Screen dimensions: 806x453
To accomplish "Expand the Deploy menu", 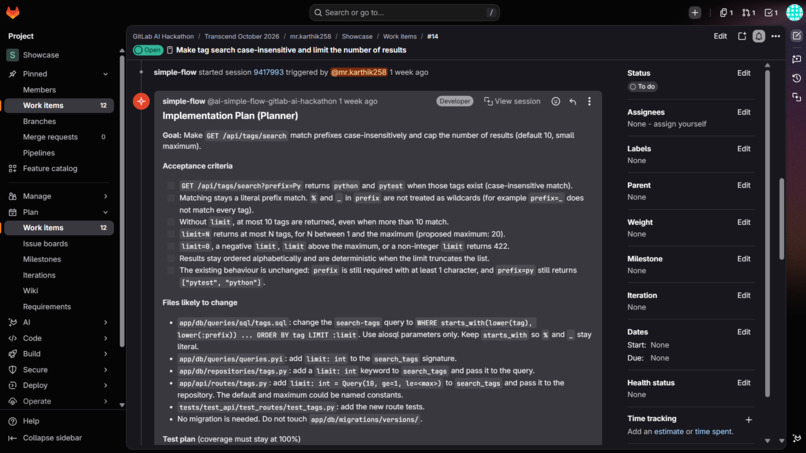I will click(105, 385).
